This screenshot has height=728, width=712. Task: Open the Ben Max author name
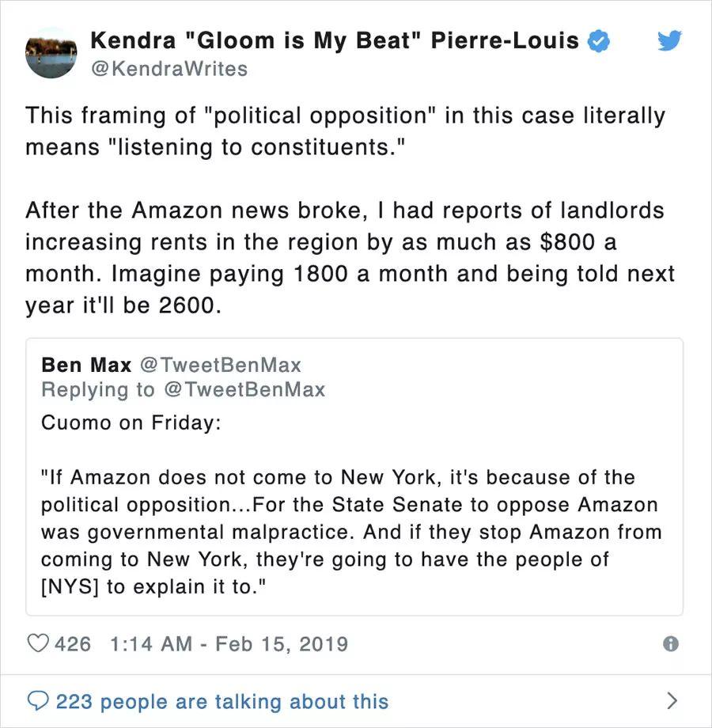86,365
